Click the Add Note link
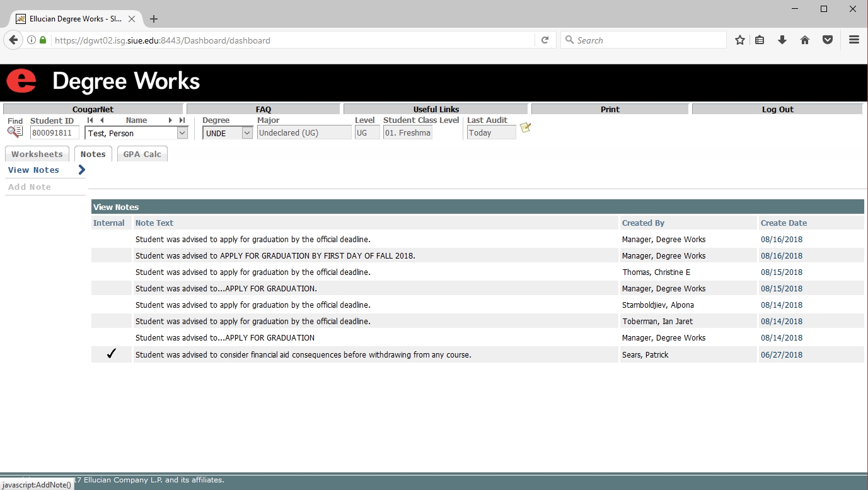Screen dimensions: 868x490 (x=30, y=187)
